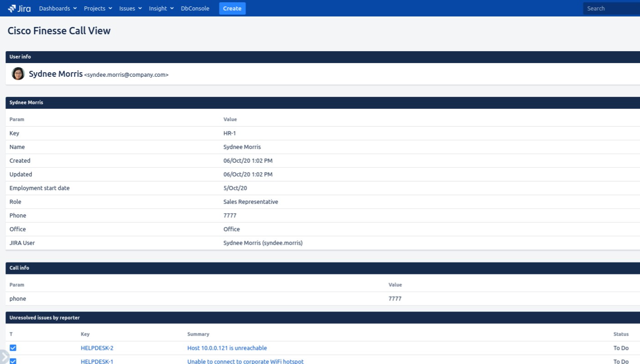
Task: Click the Param column header in Call info
Action: [17, 285]
